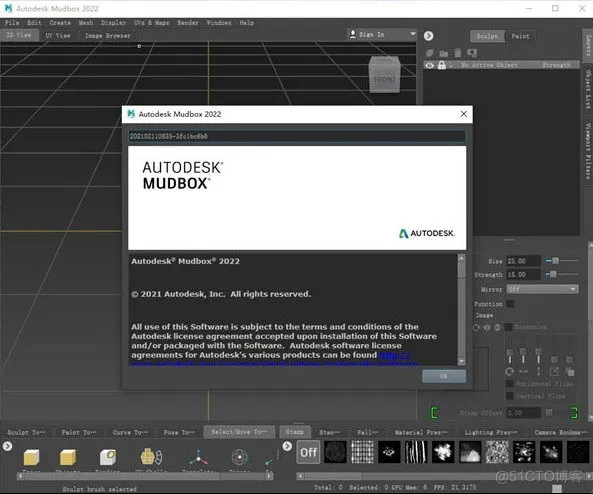This screenshot has width=593, height=494.
Task: Toggle the Function checkbox
Action: click(510, 304)
